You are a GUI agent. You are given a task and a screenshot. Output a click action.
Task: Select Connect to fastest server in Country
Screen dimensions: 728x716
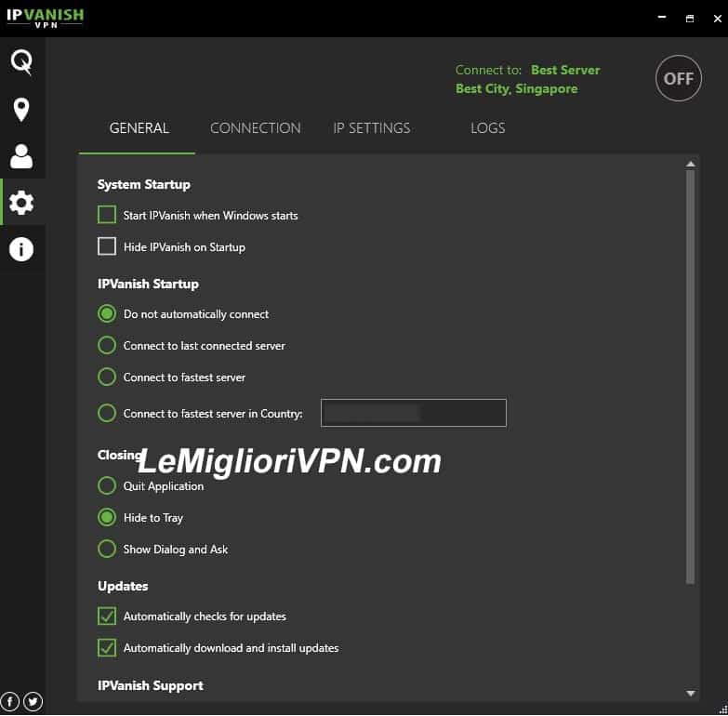point(107,413)
